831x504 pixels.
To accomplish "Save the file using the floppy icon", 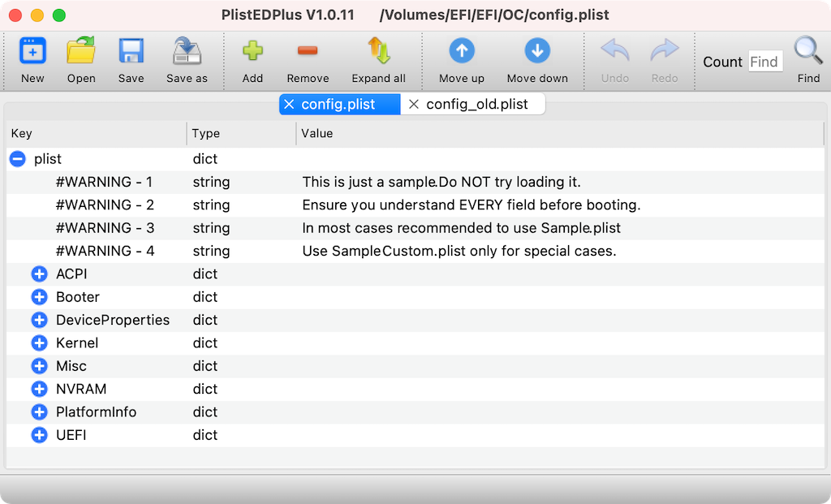I will [131, 51].
